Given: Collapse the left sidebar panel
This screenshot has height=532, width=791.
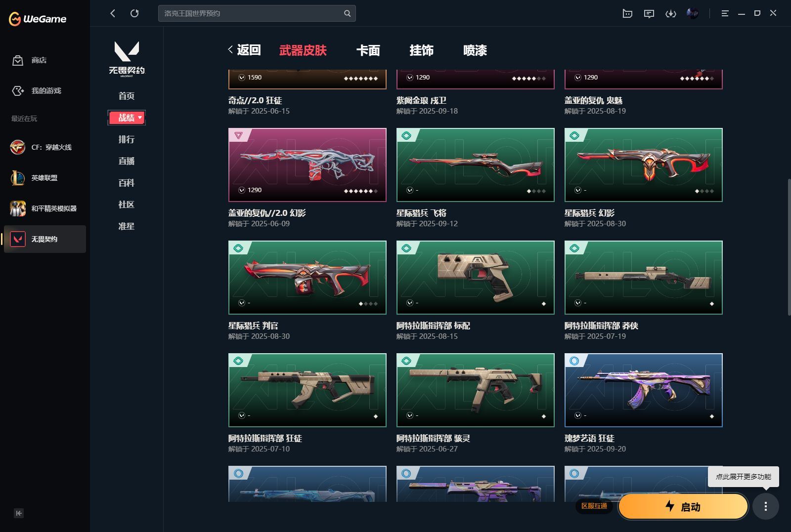Looking at the screenshot, I should click(x=19, y=513).
